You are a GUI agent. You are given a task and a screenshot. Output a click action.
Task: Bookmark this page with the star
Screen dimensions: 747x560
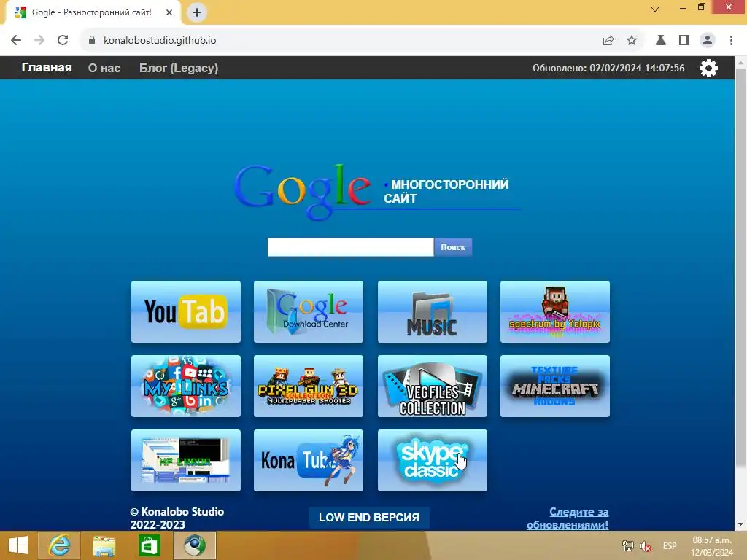[632, 41]
